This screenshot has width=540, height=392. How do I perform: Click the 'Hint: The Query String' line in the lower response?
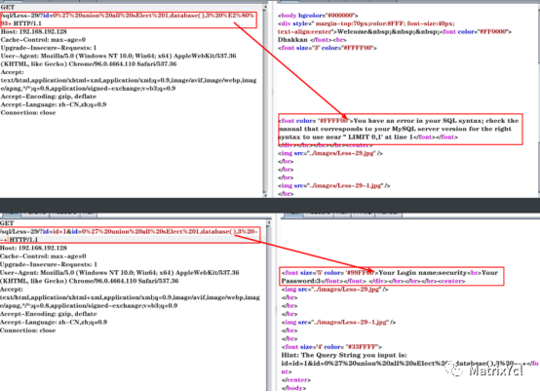tap(344, 355)
